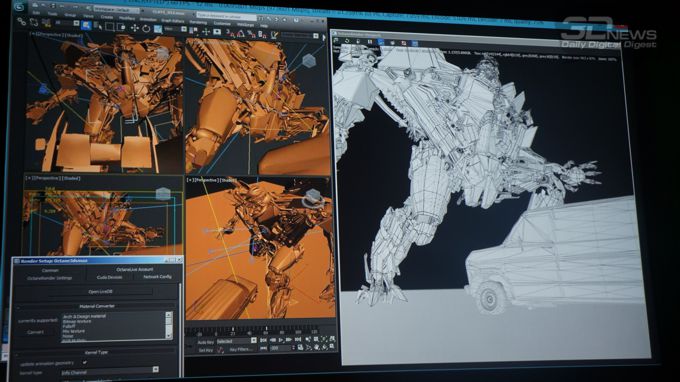The width and height of the screenshot is (680, 382).
Task: Select the Orbit navigation tool
Action: (324, 347)
